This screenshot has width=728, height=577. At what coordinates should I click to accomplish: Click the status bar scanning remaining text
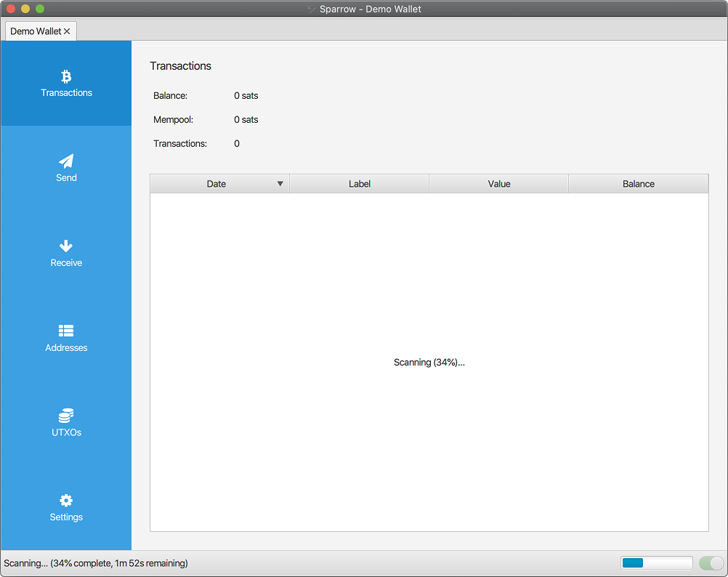96,563
